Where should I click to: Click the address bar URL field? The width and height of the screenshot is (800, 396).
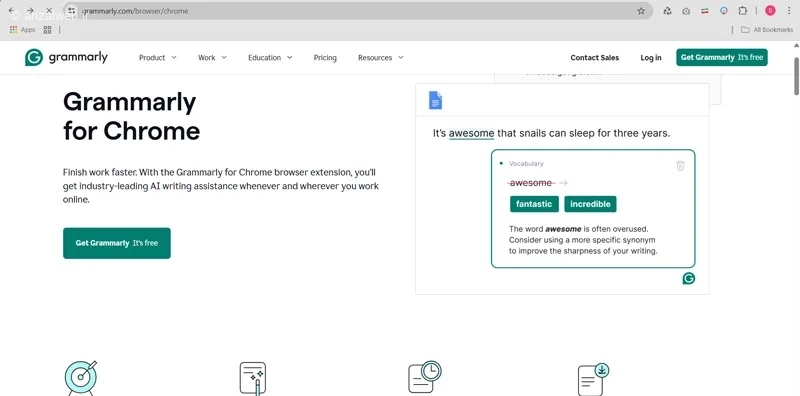pos(357,11)
